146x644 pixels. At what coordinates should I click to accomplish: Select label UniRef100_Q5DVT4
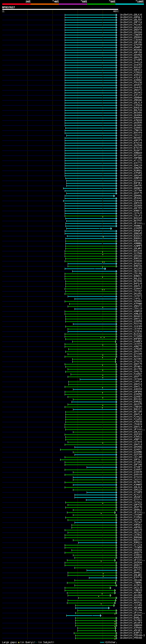click(x=131, y=30)
